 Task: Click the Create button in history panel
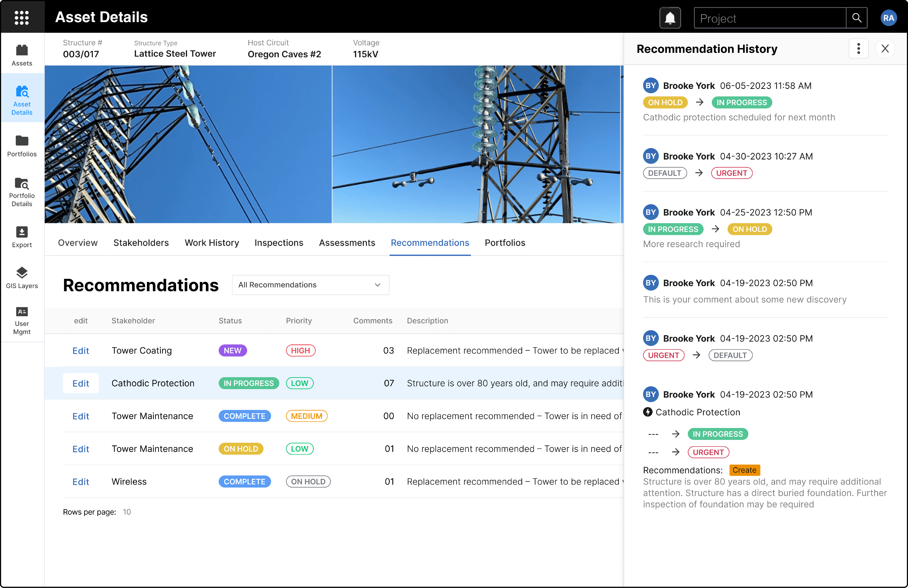coord(744,470)
